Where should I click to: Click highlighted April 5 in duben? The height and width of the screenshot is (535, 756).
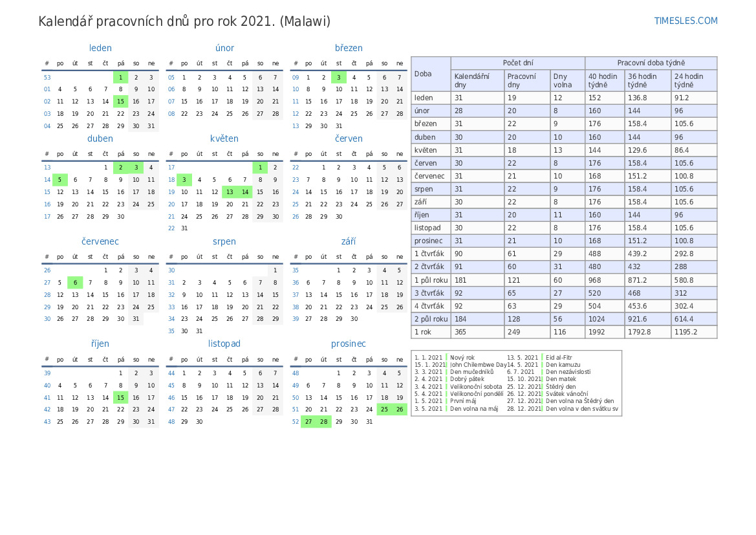[x=59, y=179]
